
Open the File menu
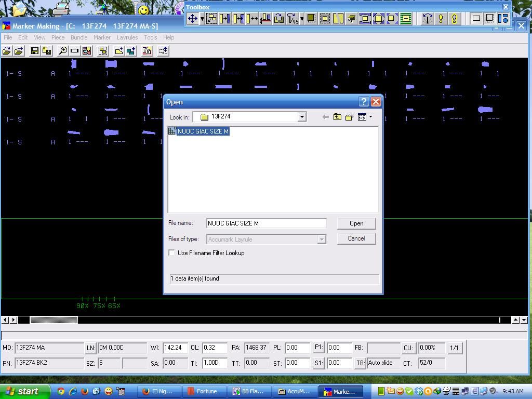(8, 37)
